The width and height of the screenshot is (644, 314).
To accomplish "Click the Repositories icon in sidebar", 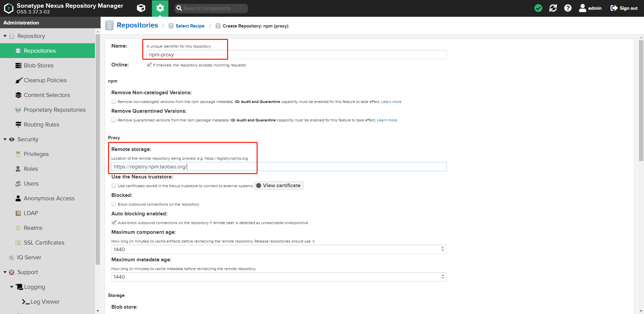I will (18, 51).
